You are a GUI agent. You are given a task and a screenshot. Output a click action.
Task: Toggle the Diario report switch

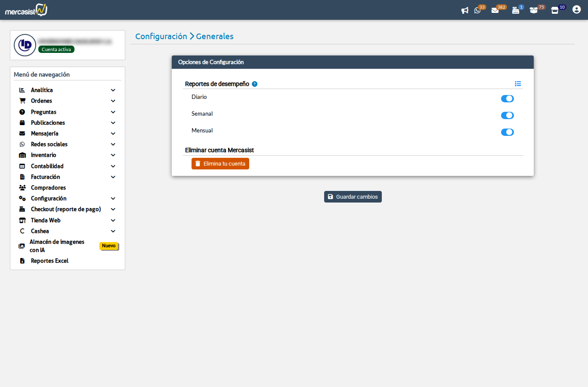[507, 99]
